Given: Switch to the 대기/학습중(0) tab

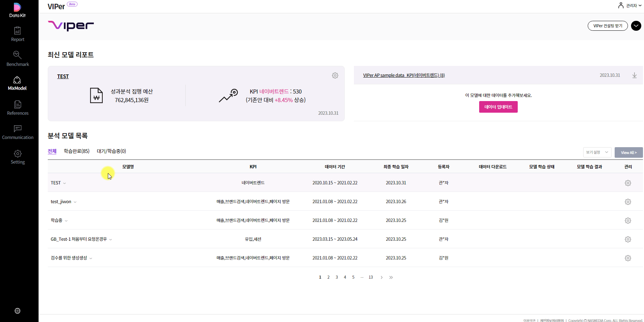Looking at the screenshot, I should [x=111, y=151].
